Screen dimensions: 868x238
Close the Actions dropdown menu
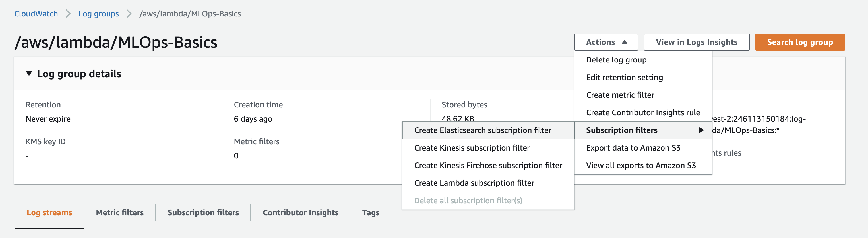tap(606, 42)
